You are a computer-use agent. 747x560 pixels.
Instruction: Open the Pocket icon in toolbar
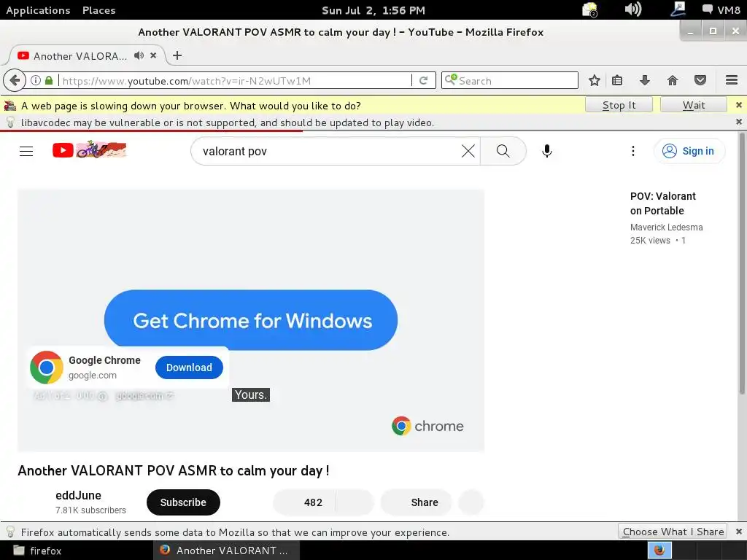point(700,80)
